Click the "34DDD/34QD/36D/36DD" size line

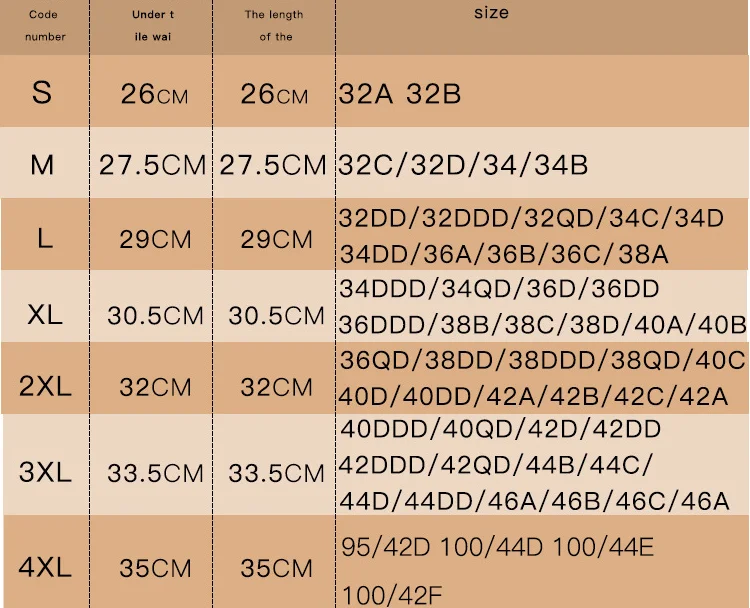coord(500,290)
